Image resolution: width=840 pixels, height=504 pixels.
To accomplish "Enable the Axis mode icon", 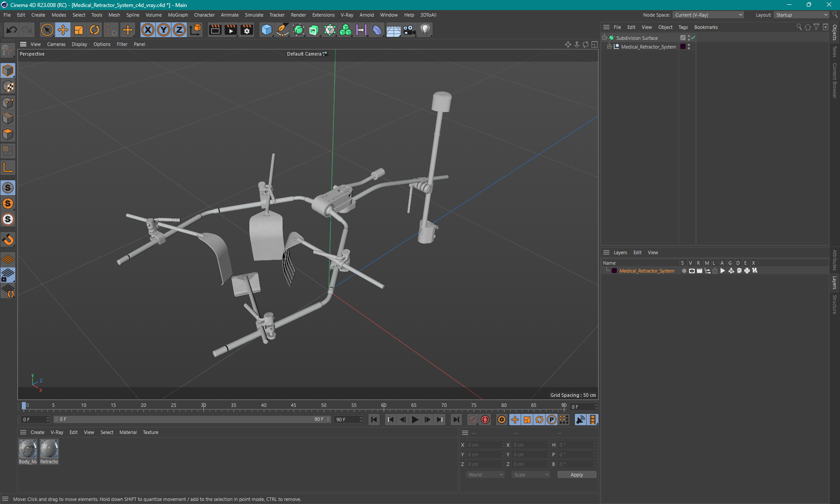I will pos(8,168).
